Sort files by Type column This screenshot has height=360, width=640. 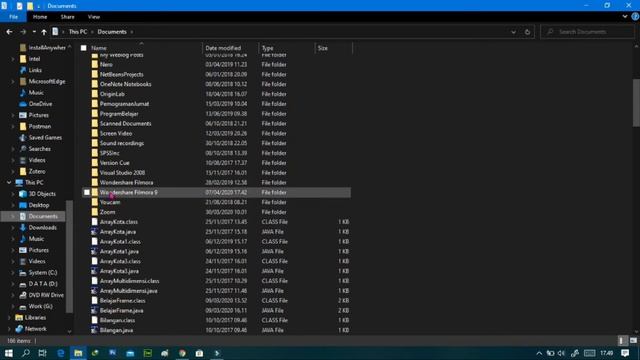click(268, 48)
